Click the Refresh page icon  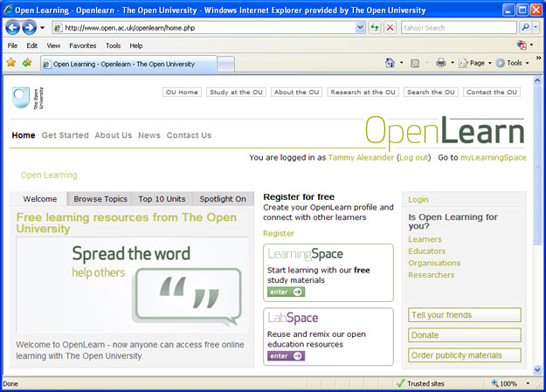click(x=375, y=28)
